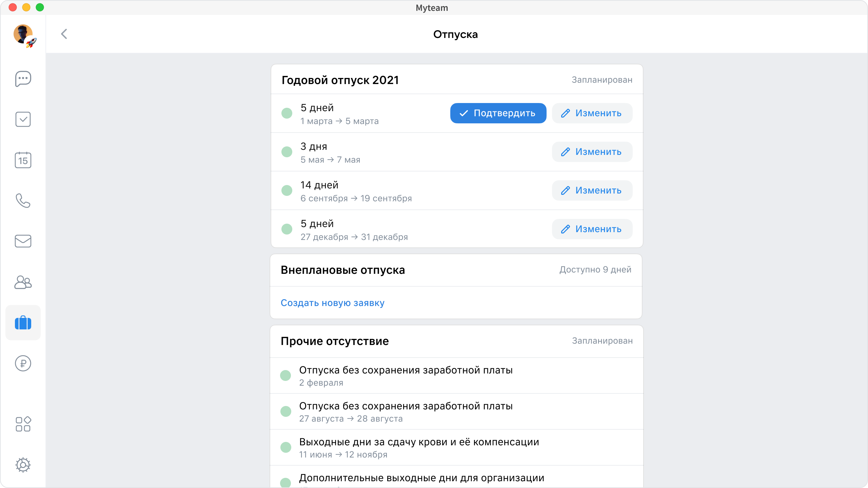Open the calendar icon in sidebar
Viewport: 868px width, 488px height.
pos(23,160)
